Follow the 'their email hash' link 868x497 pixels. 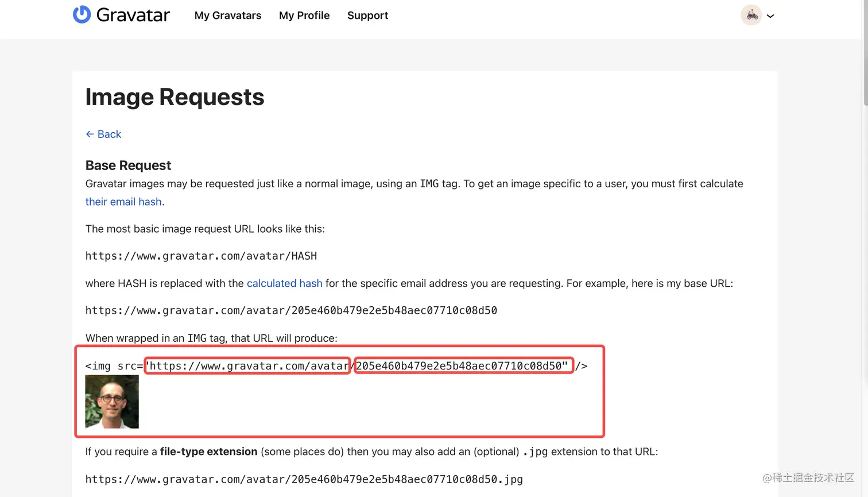[123, 202]
